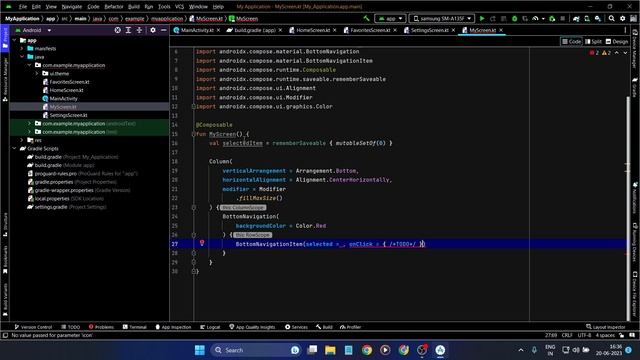Screen dimensions: 640x360
Task: Toggle the Bookmarks side panel
Action: 5,259
